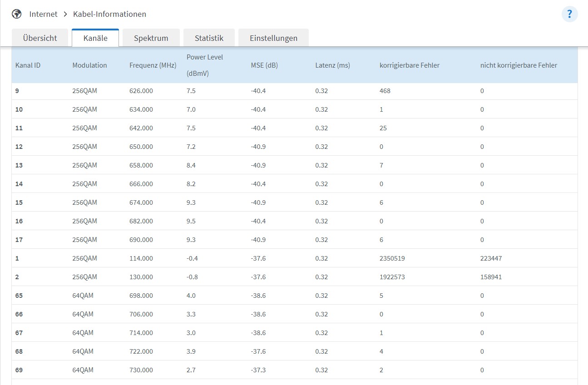This screenshot has width=588, height=385.
Task: Click the Power Level (dBmV) header
Action: tap(204, 65)
